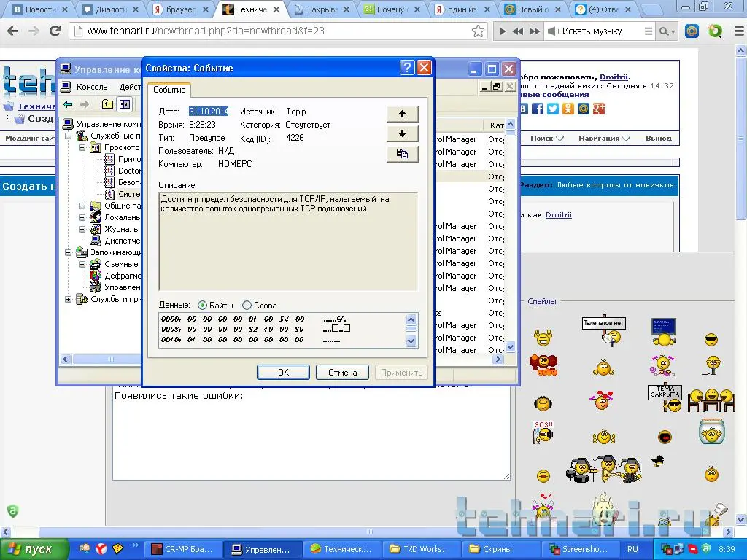Click the up-one-level folder toolbar icon

point(108,104)
